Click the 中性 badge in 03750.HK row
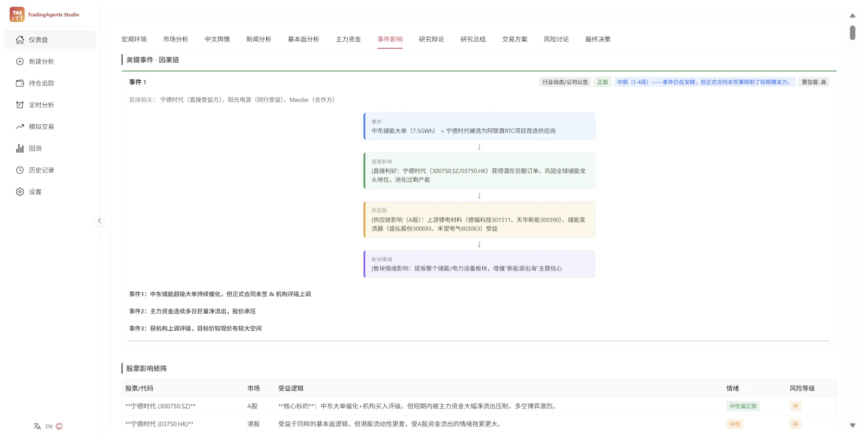 coord(735,424)
